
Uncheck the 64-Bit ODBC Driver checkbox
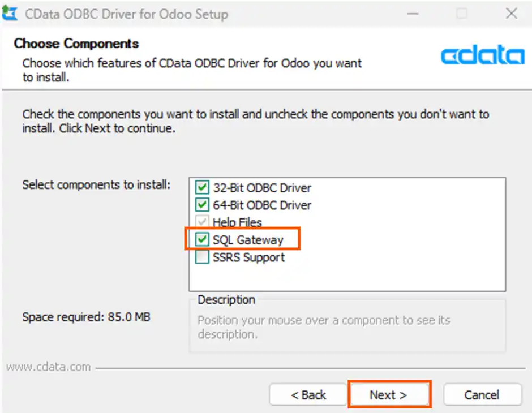[x=202, y=205]
